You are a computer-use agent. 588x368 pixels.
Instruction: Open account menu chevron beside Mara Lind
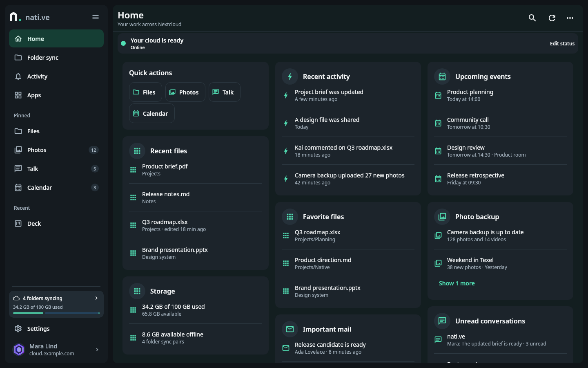click(97, 350)
